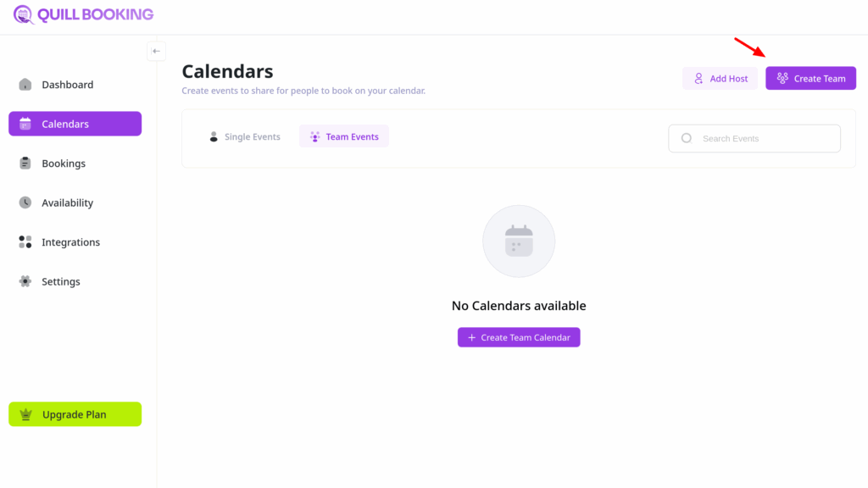Click the magnifier icon in the search box

pyautogui.click(x=687, y=138)
